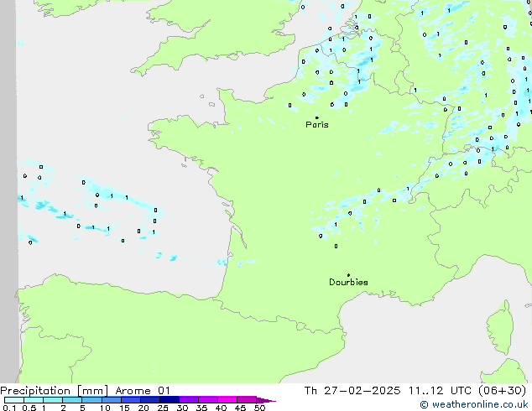Click the '11..12 UTC' time text
This screenshot has height=411, width=532.
pyautogui.click(x=440, y=391)
